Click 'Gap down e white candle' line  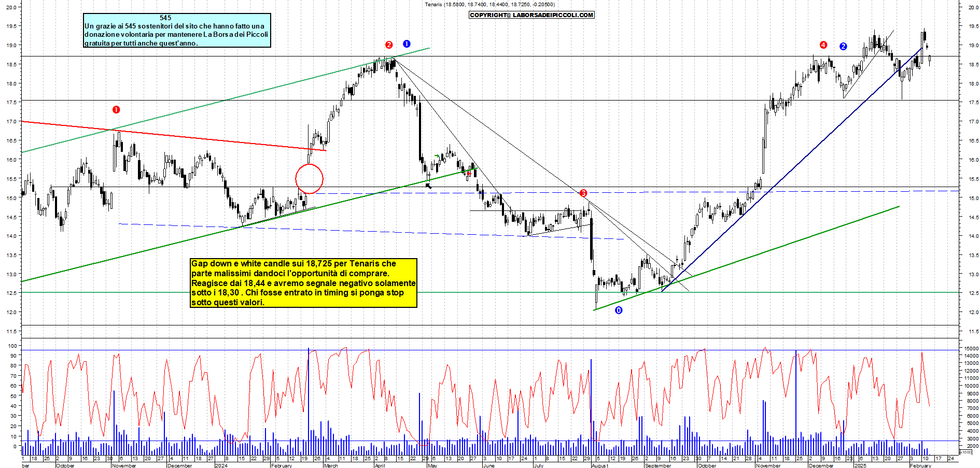[x=293, y=263]
